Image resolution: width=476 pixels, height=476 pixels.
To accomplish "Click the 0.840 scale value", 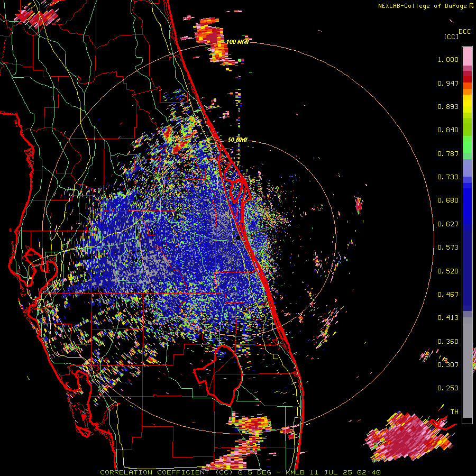I will (x=448, y=130).
